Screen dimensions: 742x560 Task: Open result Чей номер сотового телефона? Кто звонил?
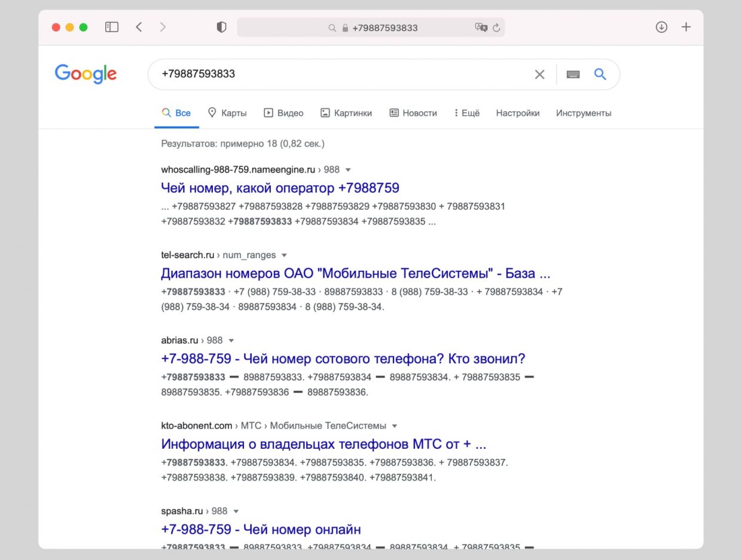point(343,359)
